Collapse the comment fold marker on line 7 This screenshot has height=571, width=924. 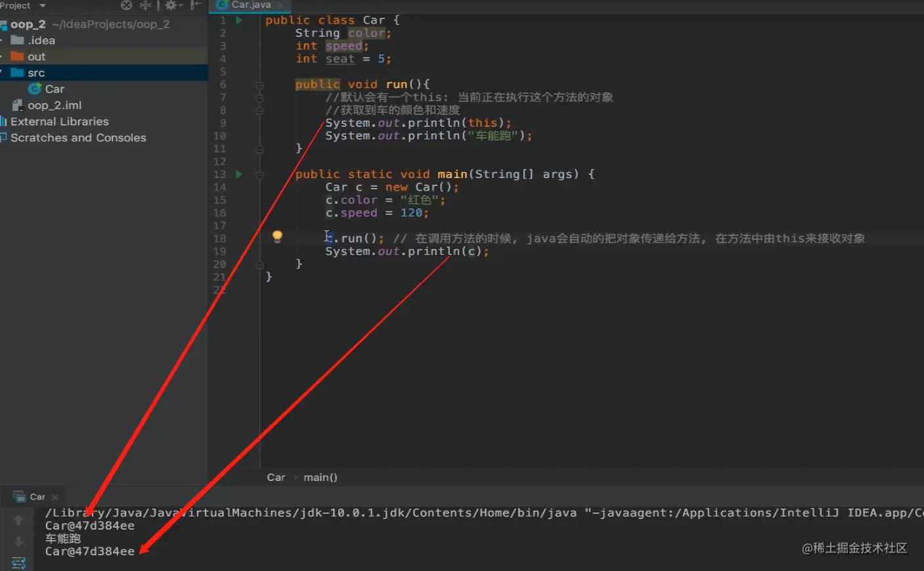[259, 97]
